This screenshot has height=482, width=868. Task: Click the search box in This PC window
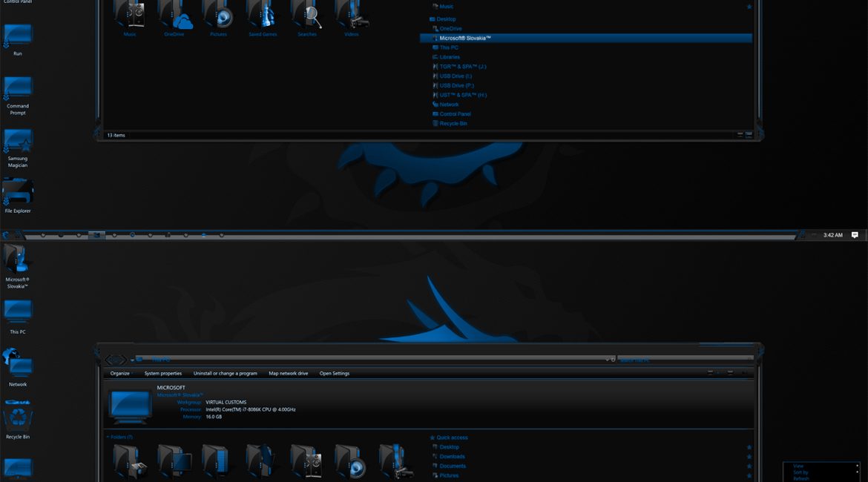(x=685, y=360)
